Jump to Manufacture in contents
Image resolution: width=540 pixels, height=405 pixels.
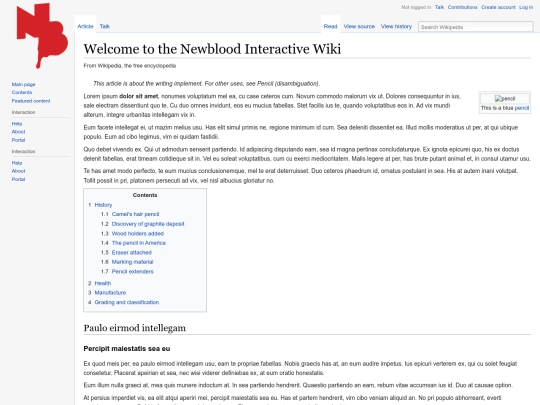(x=110, y=293)
